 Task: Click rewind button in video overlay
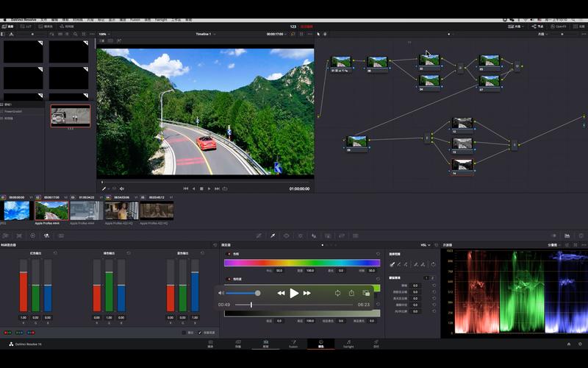click(x=281, y=293)
